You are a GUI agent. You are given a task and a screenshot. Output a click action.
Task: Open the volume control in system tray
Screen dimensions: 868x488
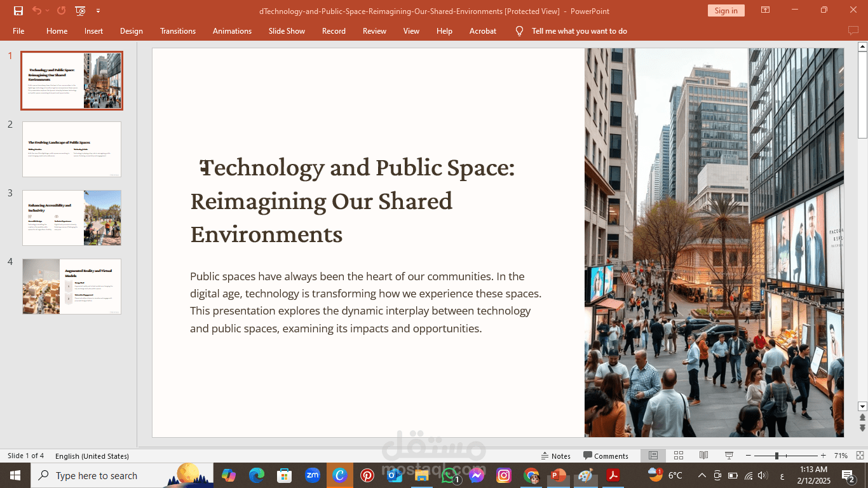pyautogui.click(x=763, y=475)
